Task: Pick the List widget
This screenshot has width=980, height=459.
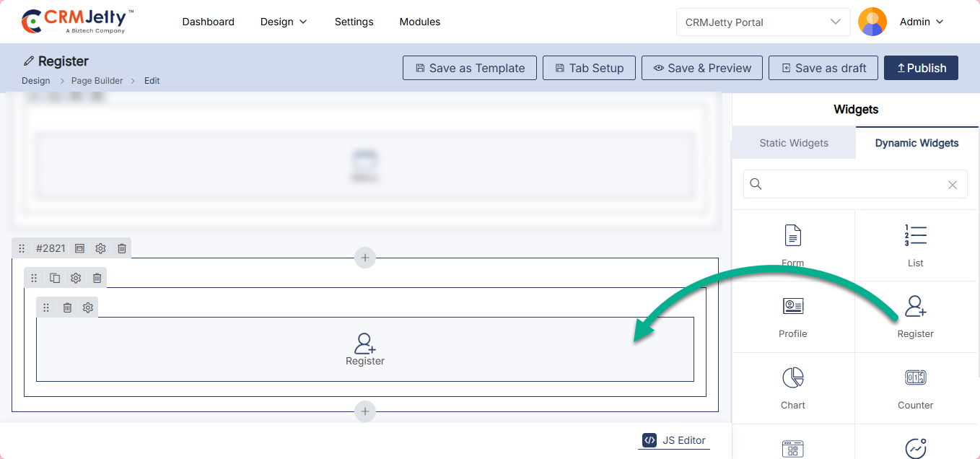Action: [x=915, y=236]
